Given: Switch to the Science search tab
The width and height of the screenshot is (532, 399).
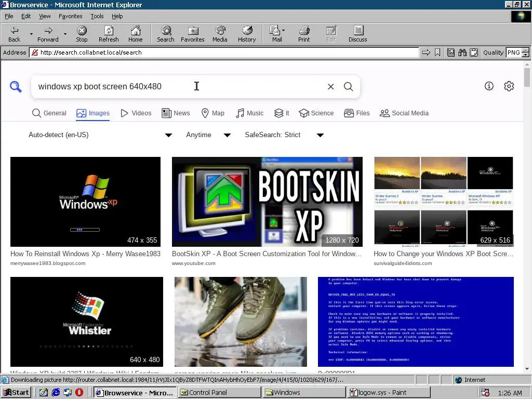Looking at the screenshot, I should click(x=316, y=113).
